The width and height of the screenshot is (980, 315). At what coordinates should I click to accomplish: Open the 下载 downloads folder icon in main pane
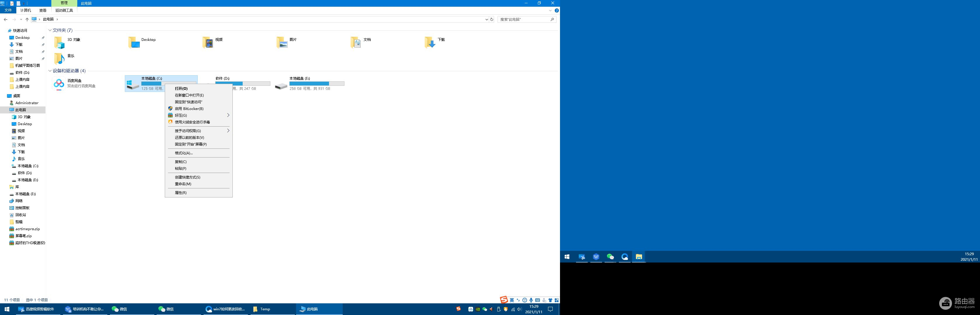[x=430, y=42]
